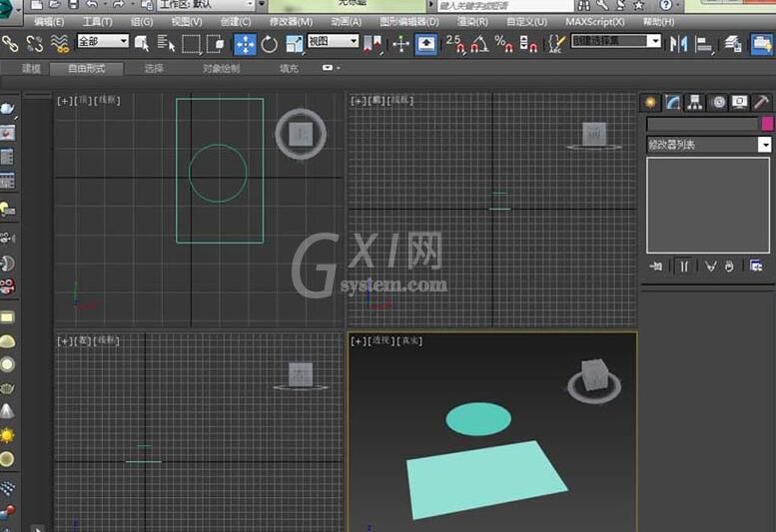
Task: Click the Mirror tool icon
Action: 678,44
